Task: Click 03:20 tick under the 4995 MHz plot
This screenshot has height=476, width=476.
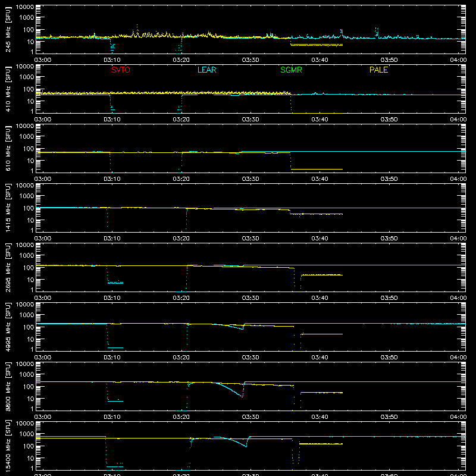Action: [181, 358]
